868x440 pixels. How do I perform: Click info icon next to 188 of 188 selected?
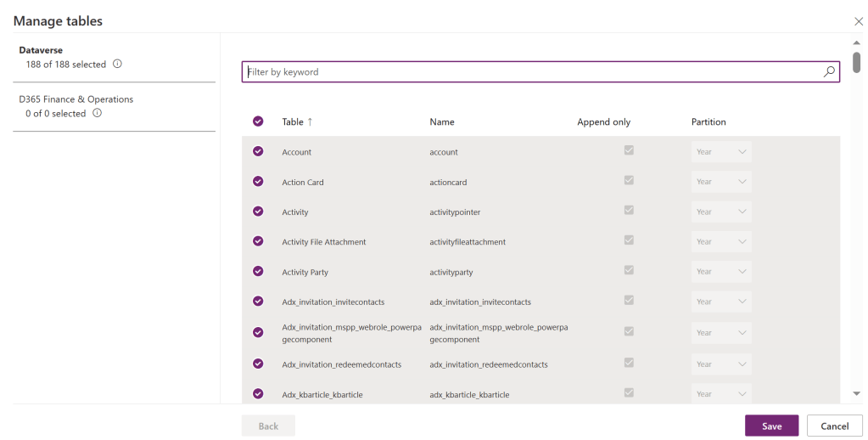118,64
